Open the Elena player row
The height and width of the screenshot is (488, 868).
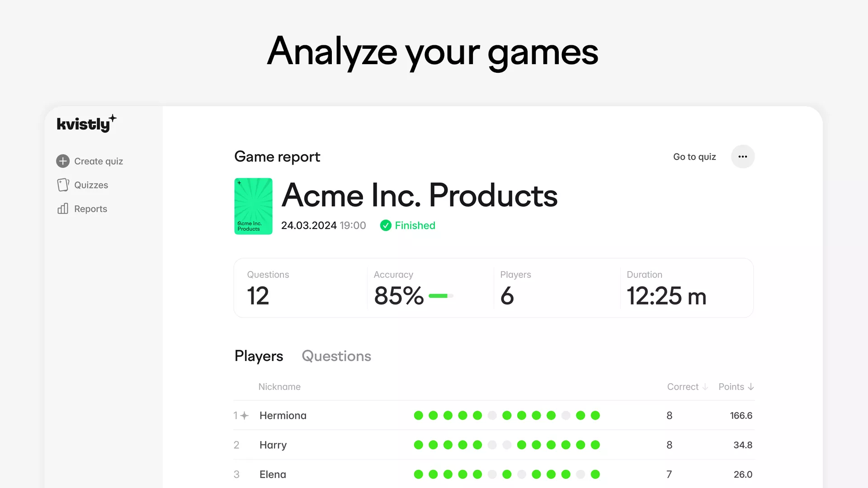tap(273, 474)
